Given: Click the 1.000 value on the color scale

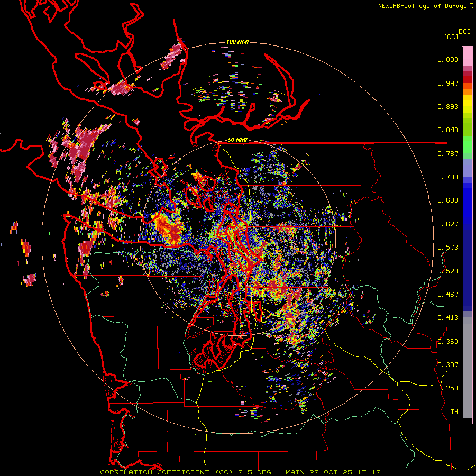Looking at the screenshot, I should click(448, 59).
